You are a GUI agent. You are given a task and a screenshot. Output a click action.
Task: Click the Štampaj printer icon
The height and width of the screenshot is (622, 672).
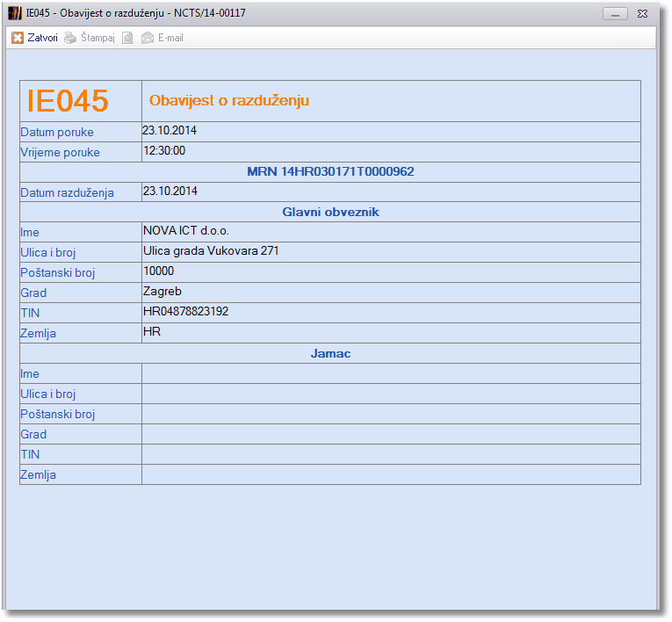pyautogui.click(x=70, y=38)
